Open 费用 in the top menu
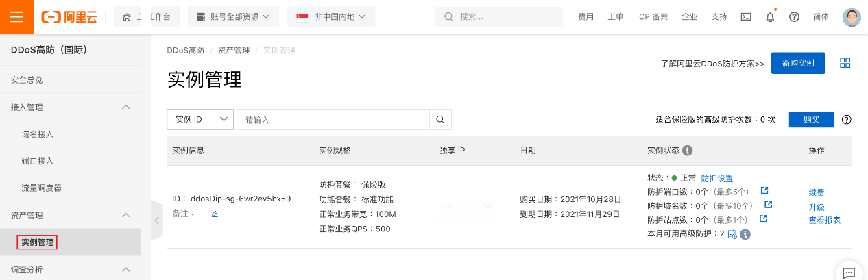Screen dimensions: 868x280 tap(586, 17)
